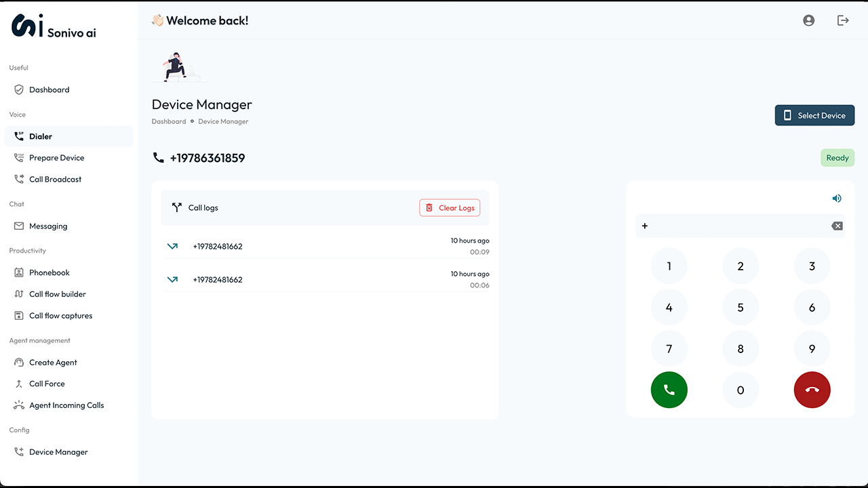Click the user profile icon in the header
Image resolution: width=868 pixels, height=488 pixels.
pos(808,20)
